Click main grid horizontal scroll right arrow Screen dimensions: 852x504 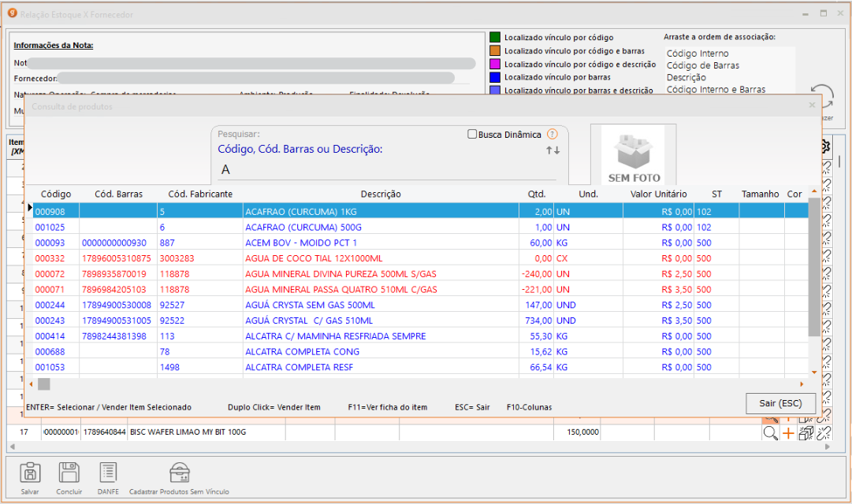(828, 447)
